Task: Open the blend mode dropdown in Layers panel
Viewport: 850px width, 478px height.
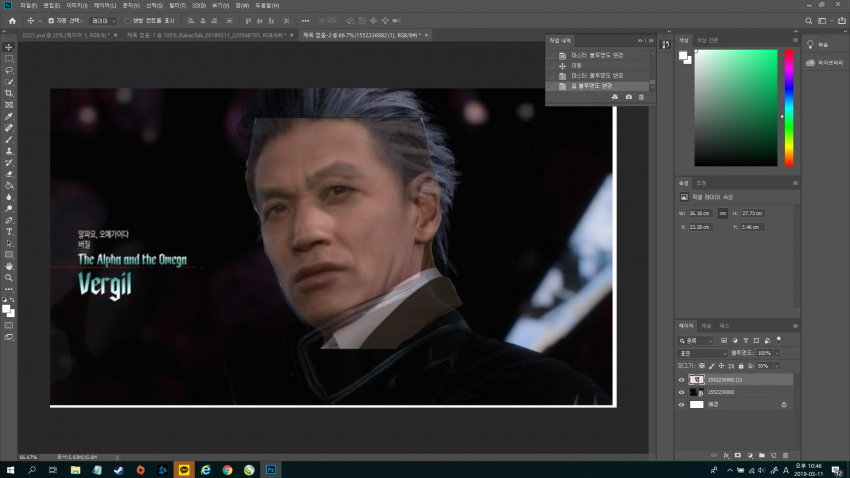Action: click(703, 353)
